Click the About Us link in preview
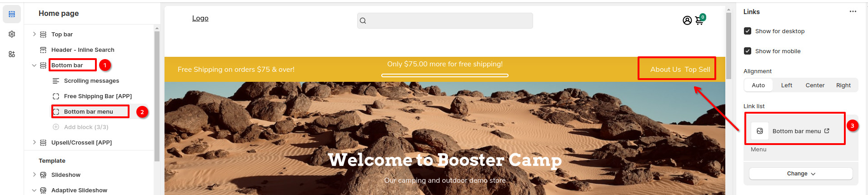 coord(665,70)
